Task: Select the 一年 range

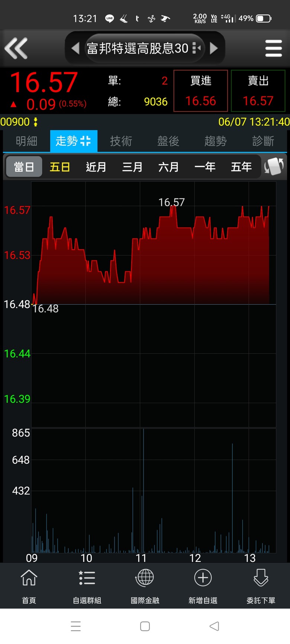Action: point(205,167)
